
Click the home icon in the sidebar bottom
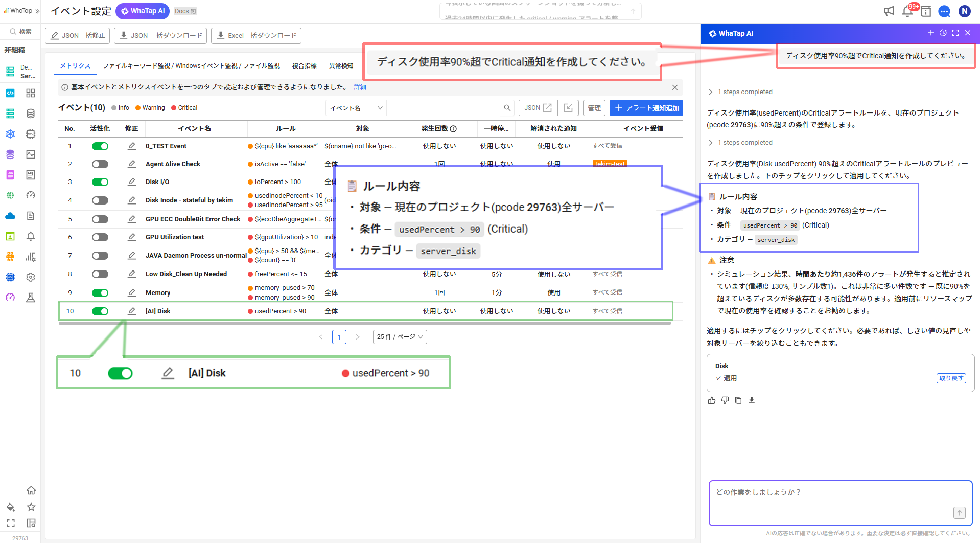pyautogui.click(x=31, y=490)
